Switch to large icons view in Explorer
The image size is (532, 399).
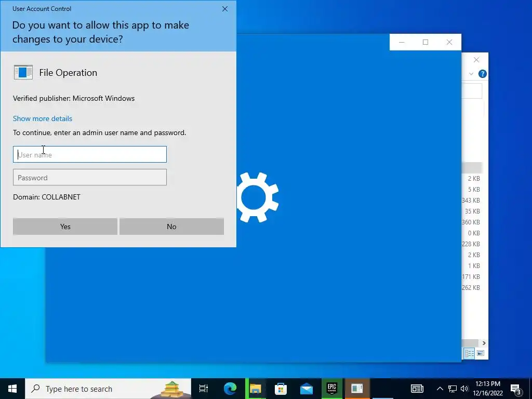coord(481,353)
